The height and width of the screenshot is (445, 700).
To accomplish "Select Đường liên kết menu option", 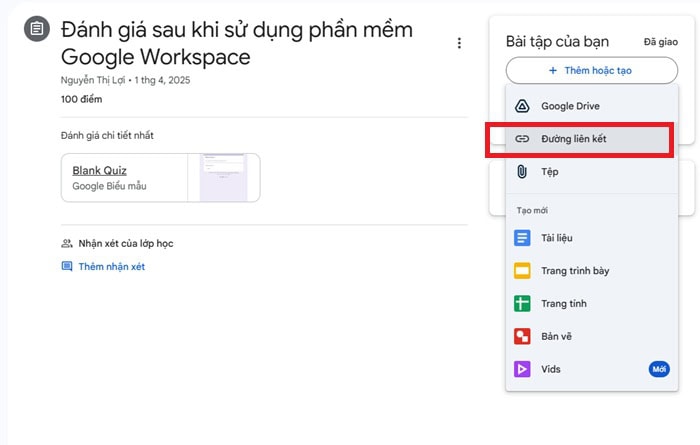I will [x=574, y=140].
